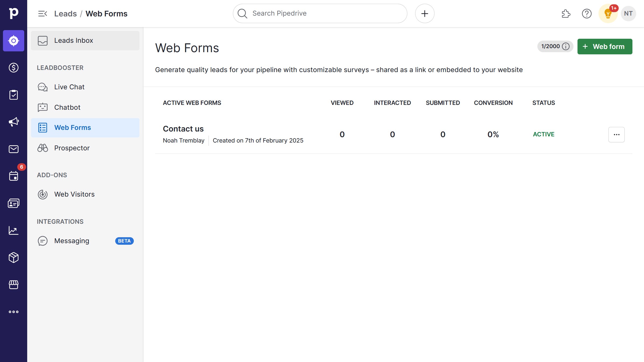644x362 pixels.
Task: Open Products from the box icon
Action: pos(13,257)
